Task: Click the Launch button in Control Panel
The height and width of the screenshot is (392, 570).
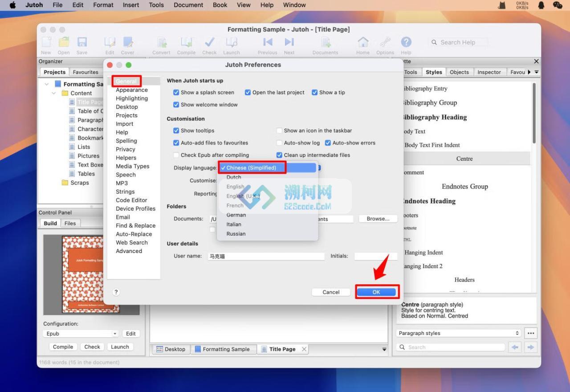Action: tap(120, 347)
